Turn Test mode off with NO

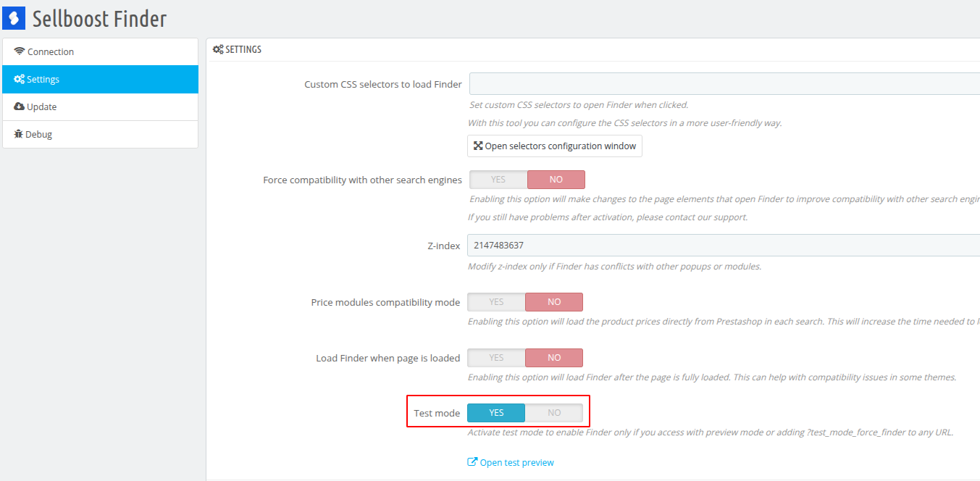click(554, 413)
